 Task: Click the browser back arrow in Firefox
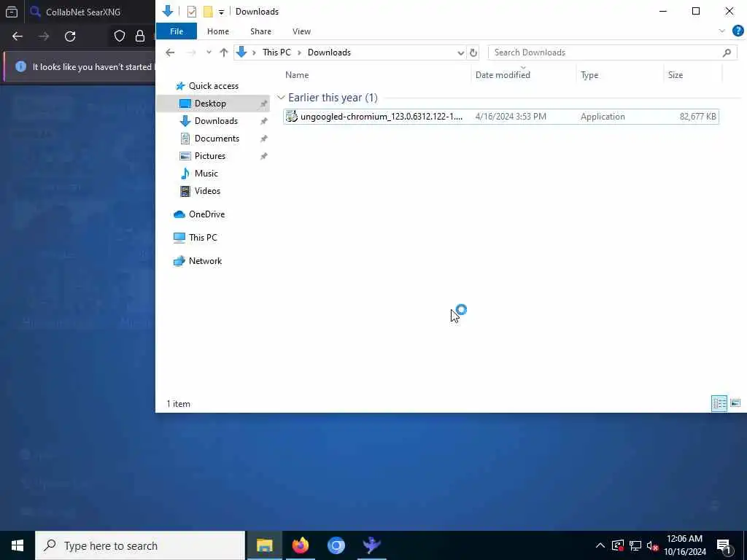point(18,36)
